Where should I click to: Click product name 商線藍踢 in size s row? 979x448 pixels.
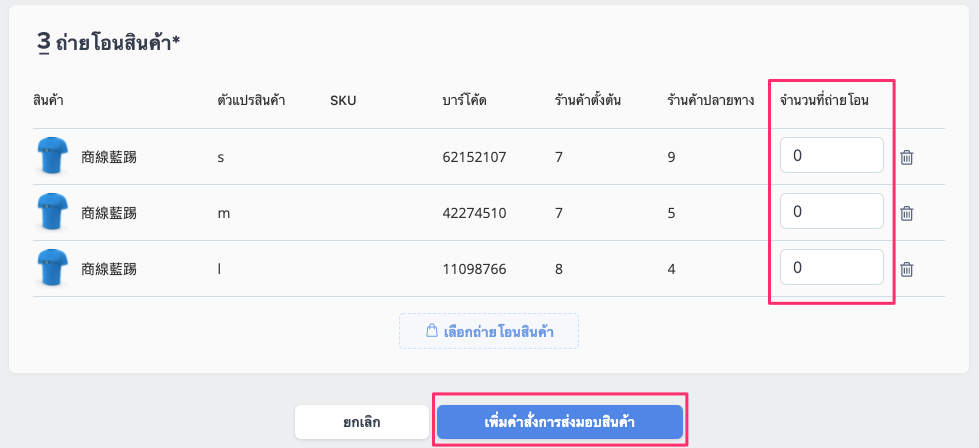pyautogui.click(x=109, y=157)
